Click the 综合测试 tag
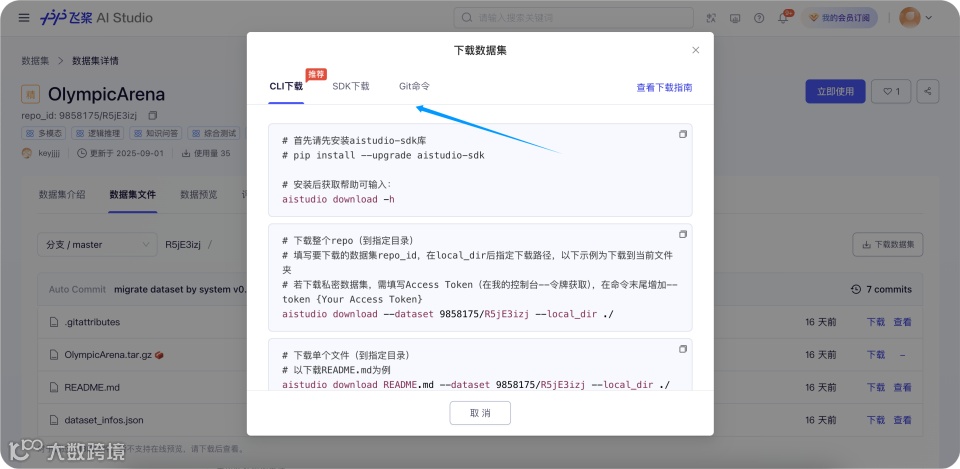 tap(214, 133)
